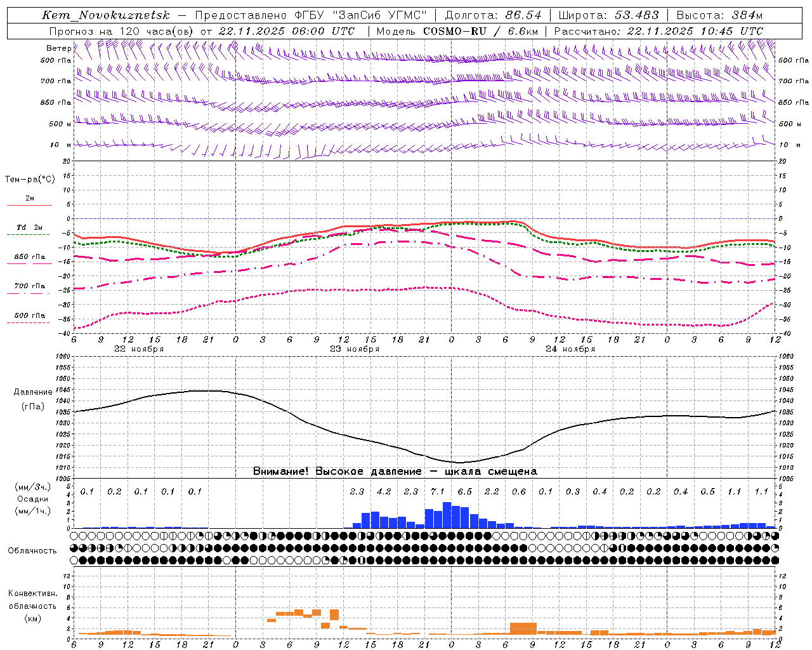812x650 pixels.
Task: Click the "(гПа)" pressure unit label
Action: [33, 407]
